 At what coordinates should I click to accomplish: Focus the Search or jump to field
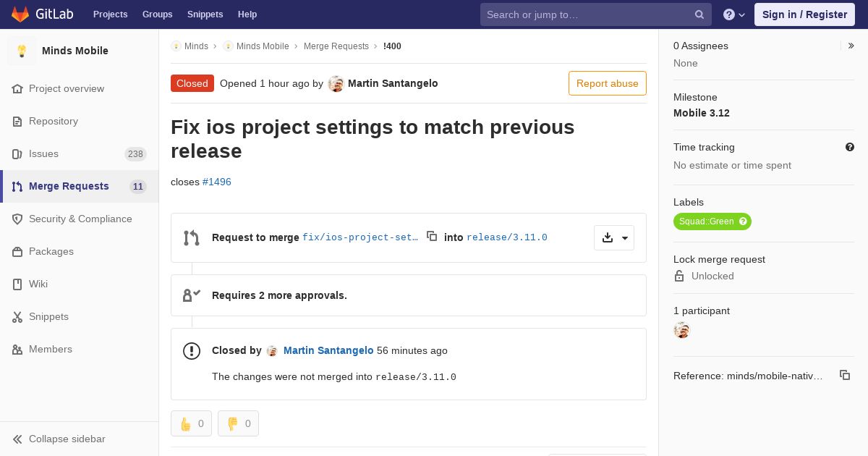[x=589, y=14]
